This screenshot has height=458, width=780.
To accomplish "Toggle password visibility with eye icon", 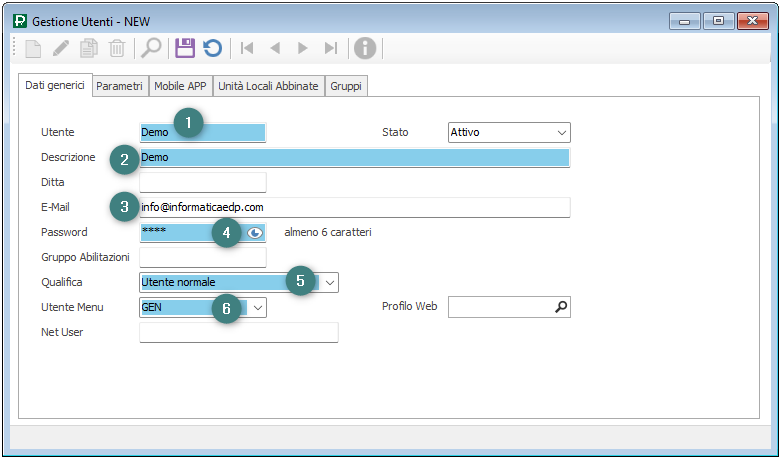I will point(255,232).
